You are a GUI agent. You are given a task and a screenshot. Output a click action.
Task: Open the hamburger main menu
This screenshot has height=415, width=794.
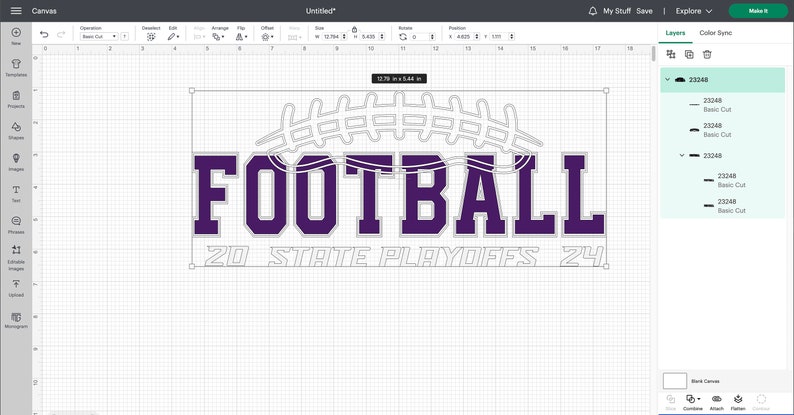pyautogui.click(x=16, y=11)
